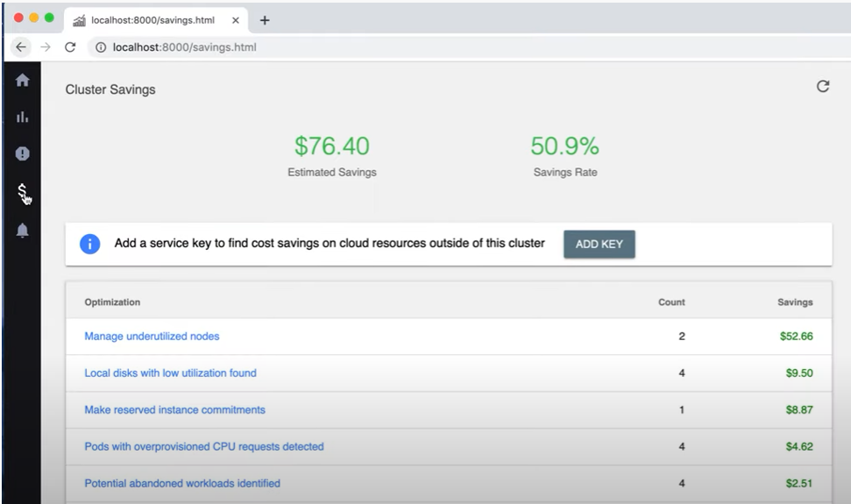Screen dimensions: 851x504
Task: Open the home icon in sidebar
Action: tap(23, 81)
